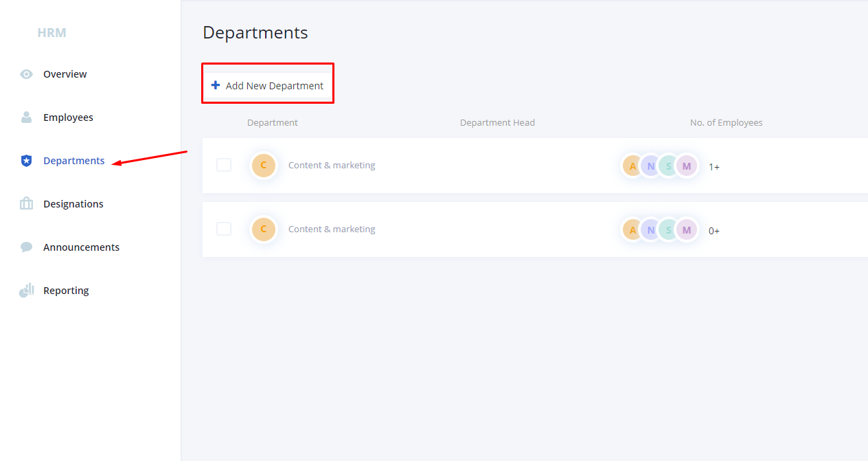Viewport: 868px width, 461px height.
Task: Click the Designations briefcase icon
Action: pyautogui.click(x=26, y=203)
